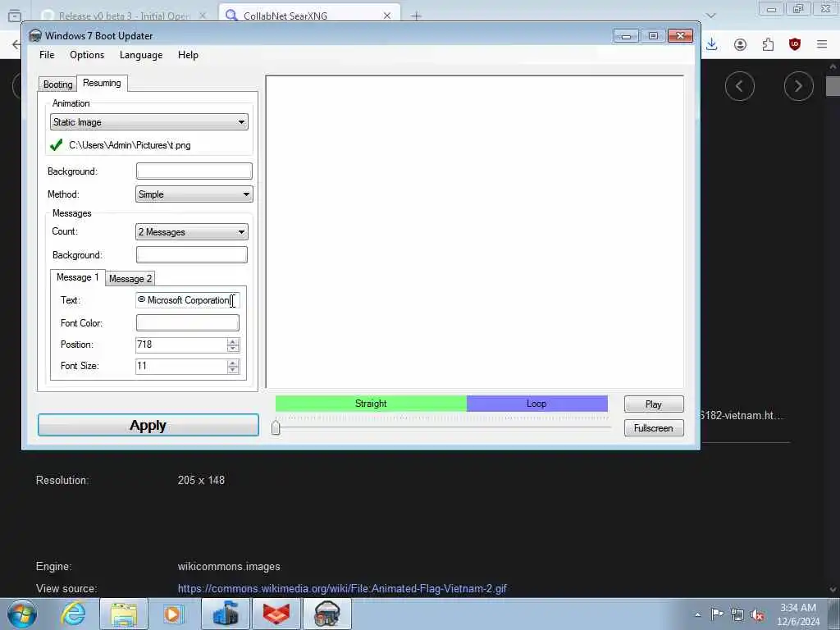Click the Apply button

coord(148,426)
